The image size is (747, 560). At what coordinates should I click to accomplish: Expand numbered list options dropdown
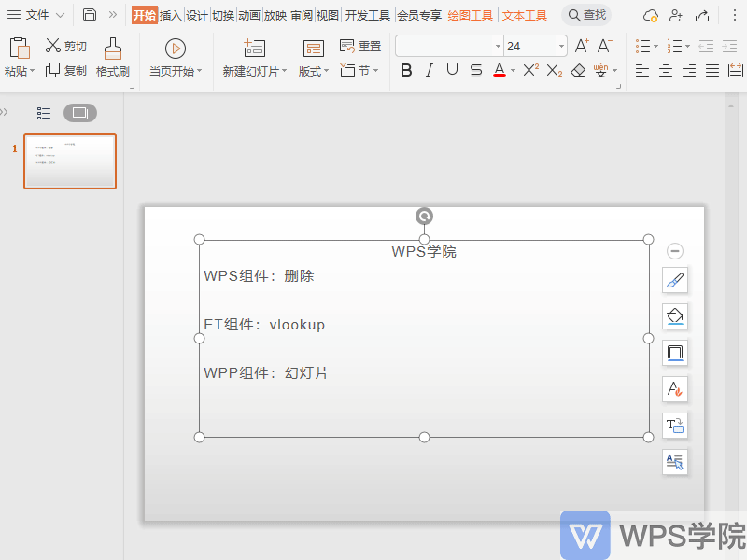pyautogui.click(x=687, y=46)
